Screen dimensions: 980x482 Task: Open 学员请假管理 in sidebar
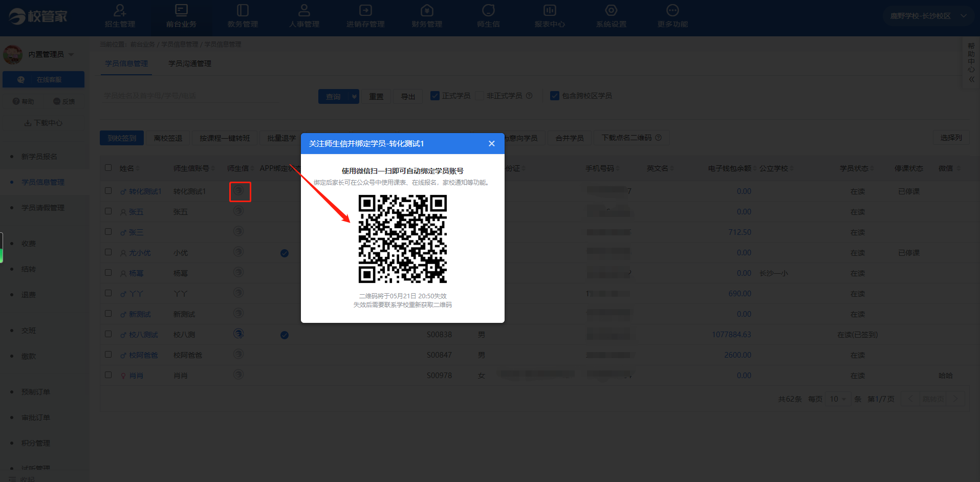point(43,208)
